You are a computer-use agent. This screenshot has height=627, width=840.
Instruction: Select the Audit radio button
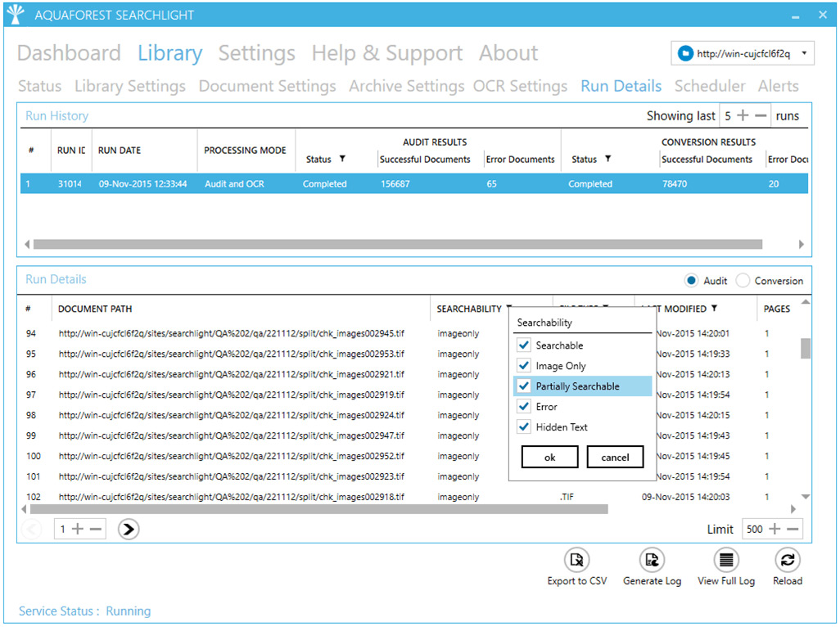click(691, 281)
